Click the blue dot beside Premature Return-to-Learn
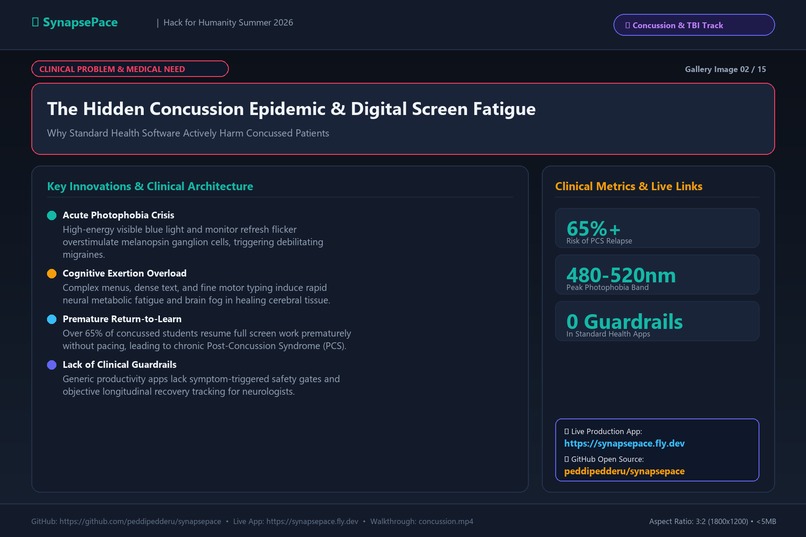Image resolution: width=806 pixels, height=537 pixels. point(51,319)
